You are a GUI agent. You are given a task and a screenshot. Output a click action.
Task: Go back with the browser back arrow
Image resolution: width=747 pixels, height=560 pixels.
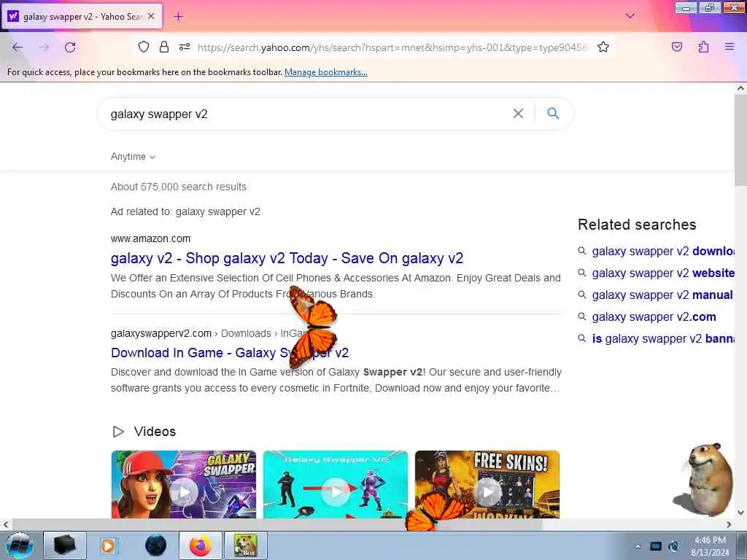tap(18, 47)
